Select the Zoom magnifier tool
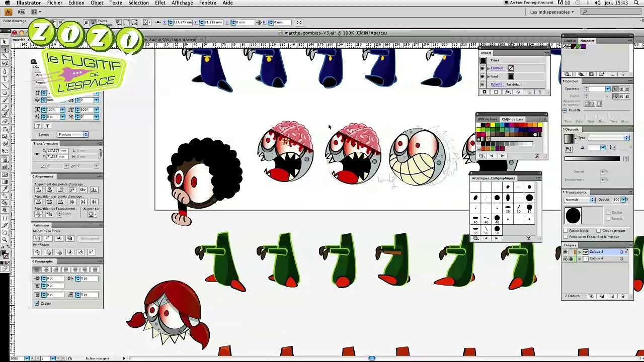Image resolution: width=644 pixels, height=362 pixels. (x=5, y=240)
